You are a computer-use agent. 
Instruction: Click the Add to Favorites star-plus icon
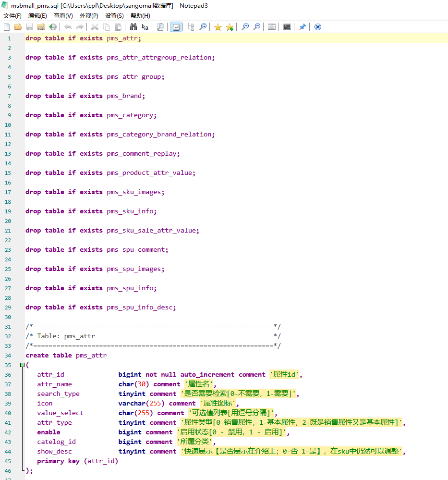click(x=230, y=27)
